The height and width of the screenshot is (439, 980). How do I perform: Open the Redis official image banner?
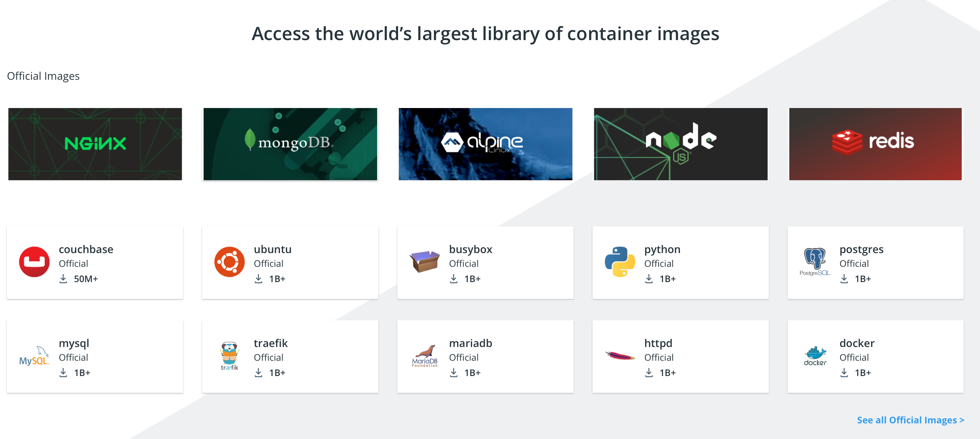tap(876, 144)
